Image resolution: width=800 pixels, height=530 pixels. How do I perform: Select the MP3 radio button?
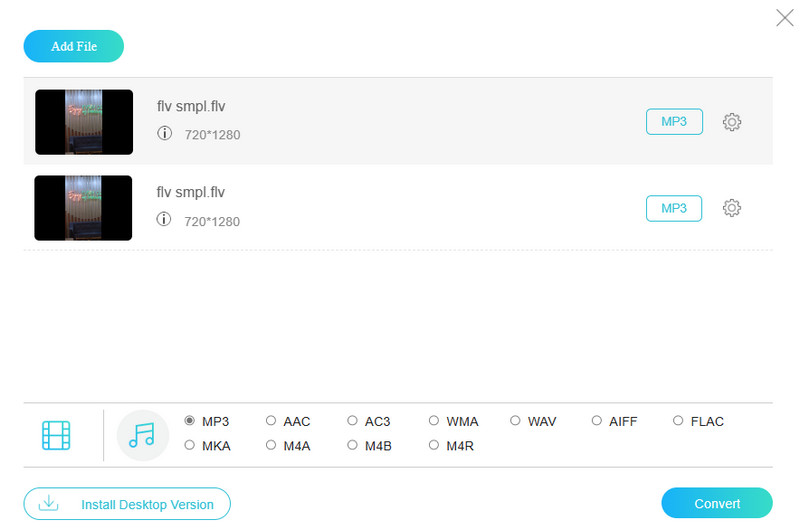point(190,421)
